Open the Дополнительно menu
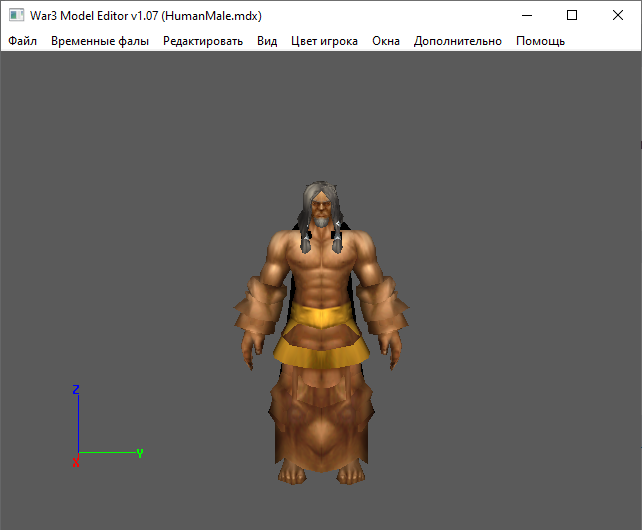The height and width of the screenshot is (530, 642). [x=458, y=41]
